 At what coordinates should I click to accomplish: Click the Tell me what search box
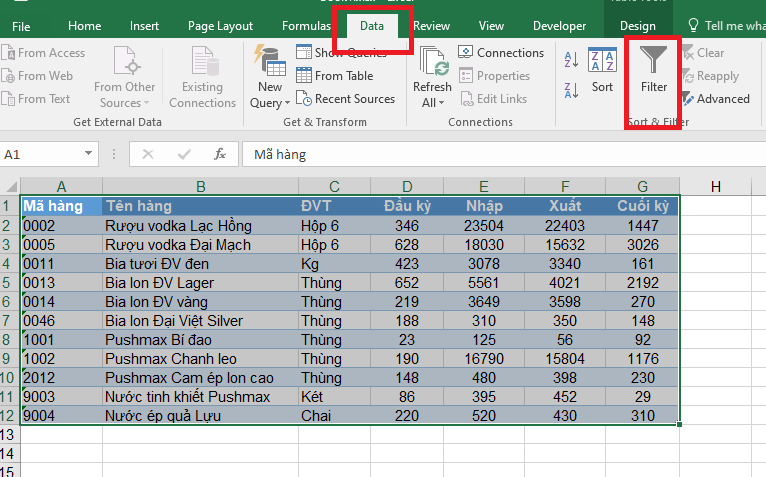pos(727,26)
